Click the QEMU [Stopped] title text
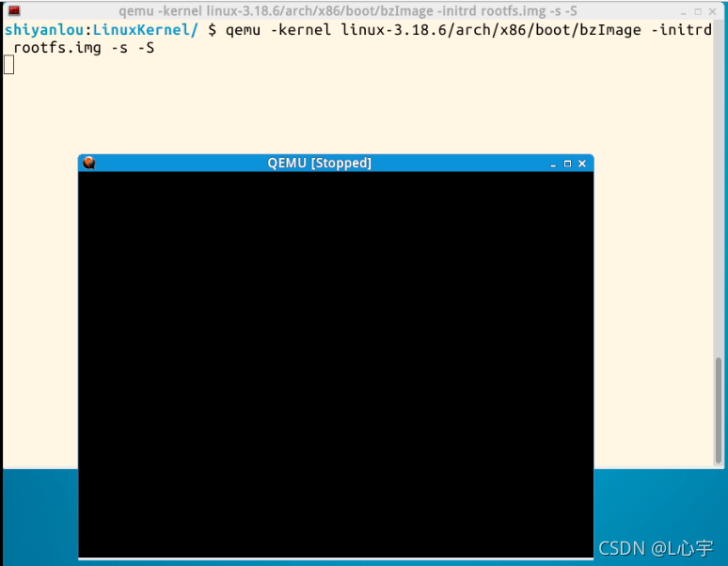The width and height of the screenshot is (728, 566). (x=320, y=164)
